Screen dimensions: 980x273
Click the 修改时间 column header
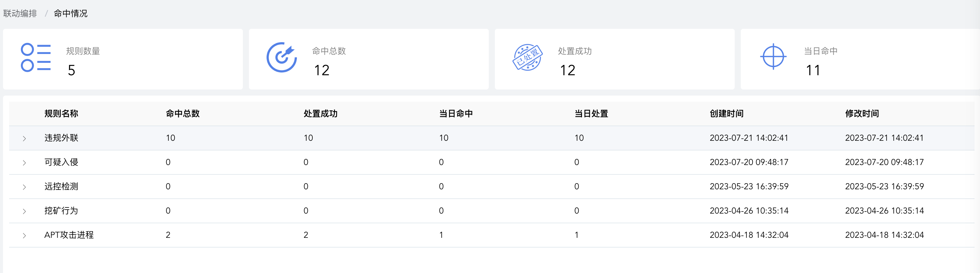click(862, 114)
